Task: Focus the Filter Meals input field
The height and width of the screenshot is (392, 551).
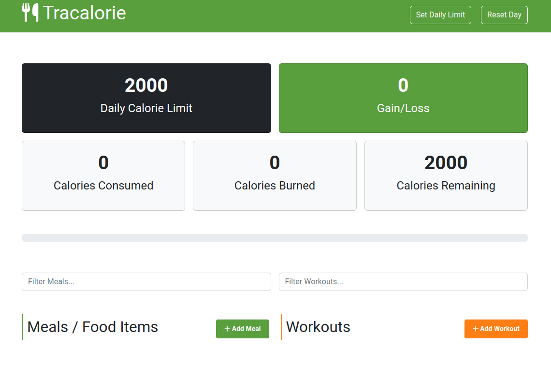Action: click(146, 282)
